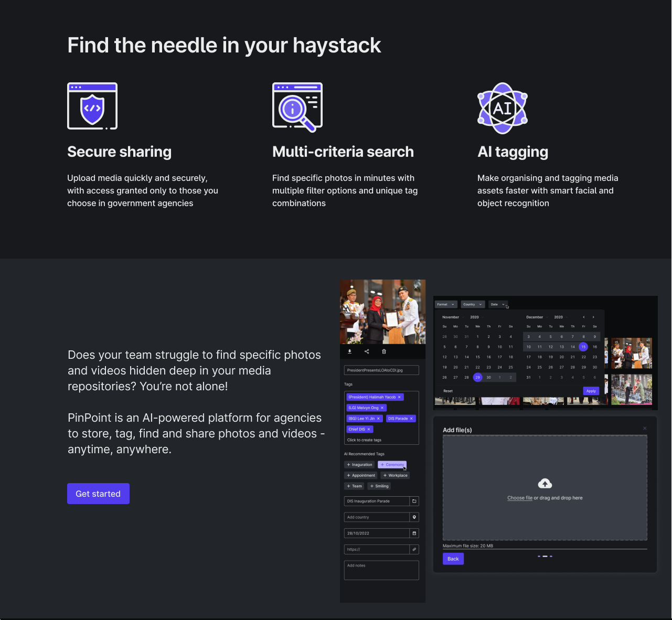
Task: Click the Add country input field
Action: 377,517
